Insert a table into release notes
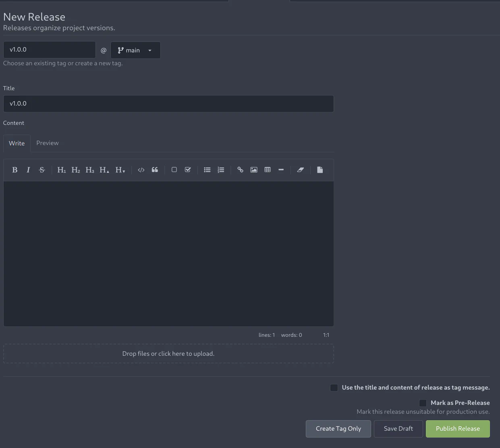The width and height of the screenshot is (500, 448). 268,170
